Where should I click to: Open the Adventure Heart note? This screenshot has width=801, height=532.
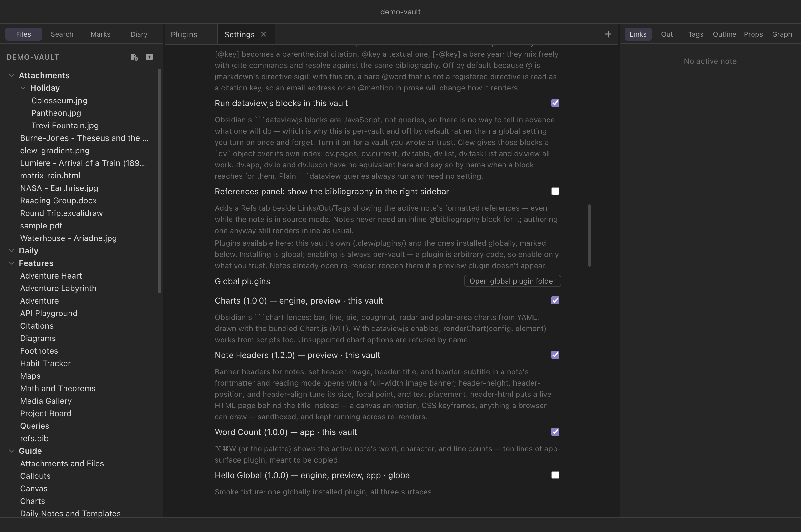tap(51, 276)
